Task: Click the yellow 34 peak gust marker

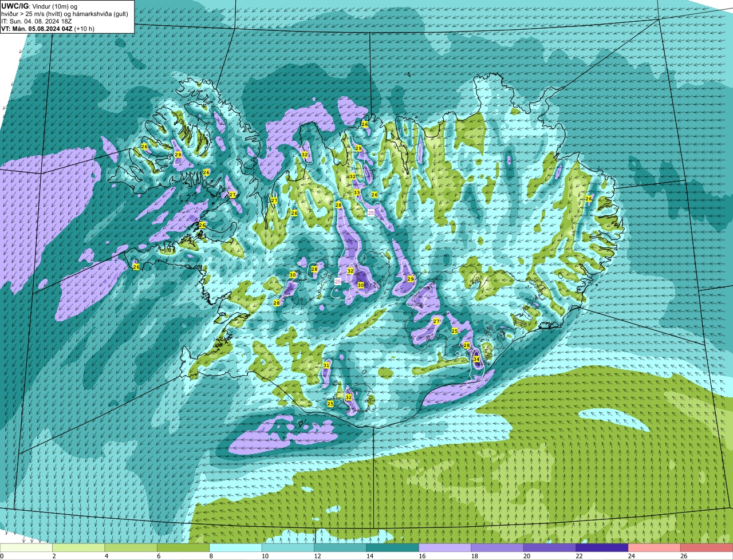Action: coord(476,359)
